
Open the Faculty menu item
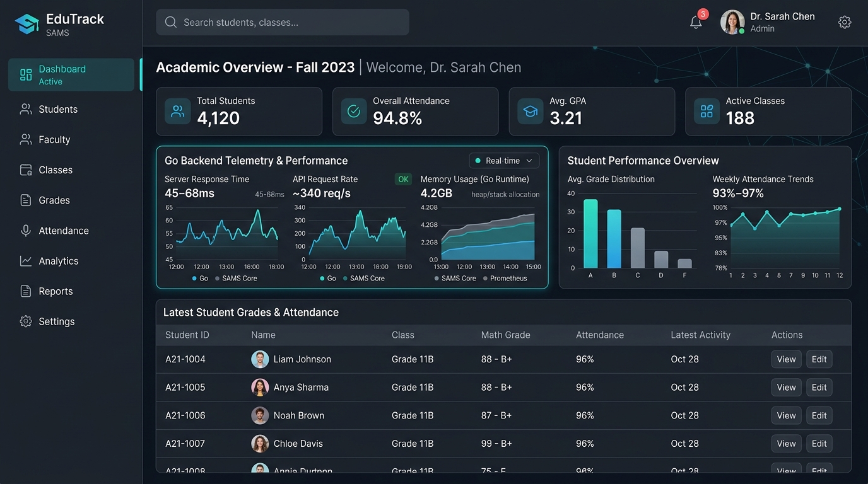click(71, 139)
